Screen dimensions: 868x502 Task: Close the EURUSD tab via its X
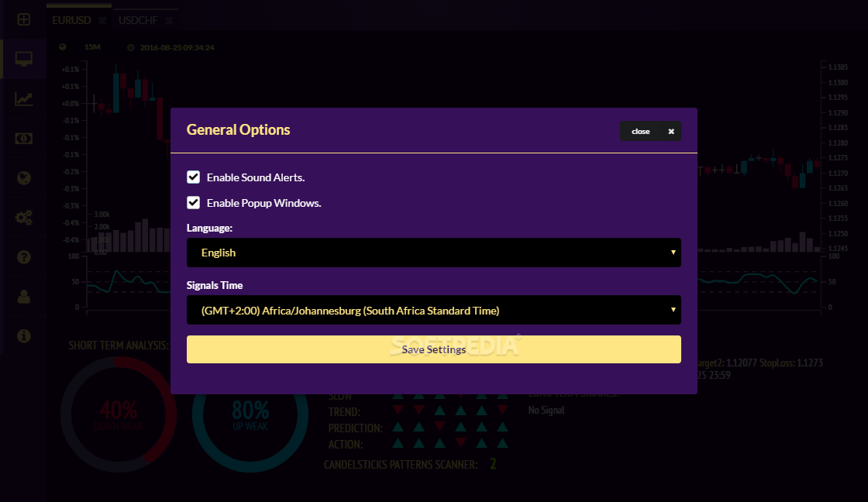tap(102, 20)
